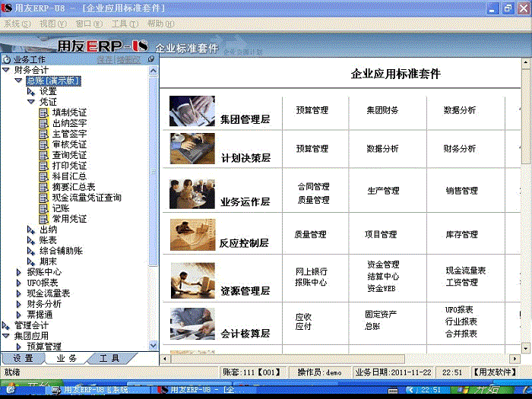Open the 系统(S) menu

click(17, 24)
